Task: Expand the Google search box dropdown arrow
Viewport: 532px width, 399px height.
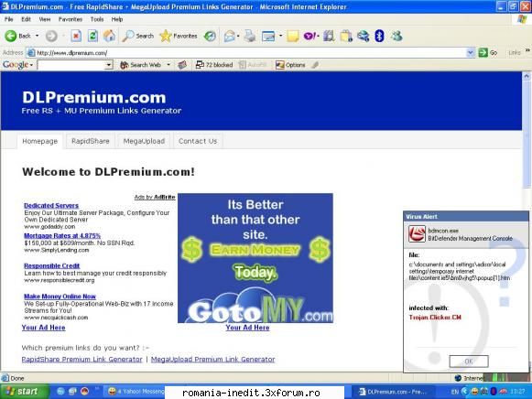Action: [x=109, y=65]
